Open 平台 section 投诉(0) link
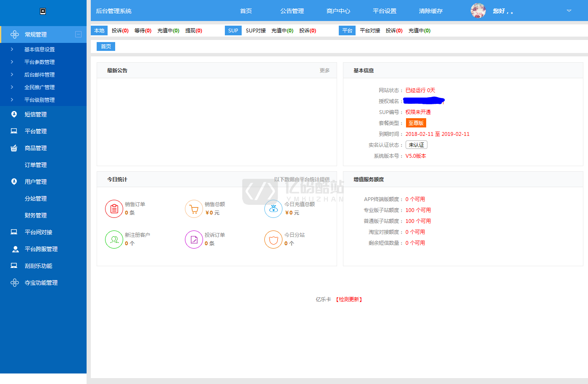Screen dimensions: 588x384 (394, 31)
